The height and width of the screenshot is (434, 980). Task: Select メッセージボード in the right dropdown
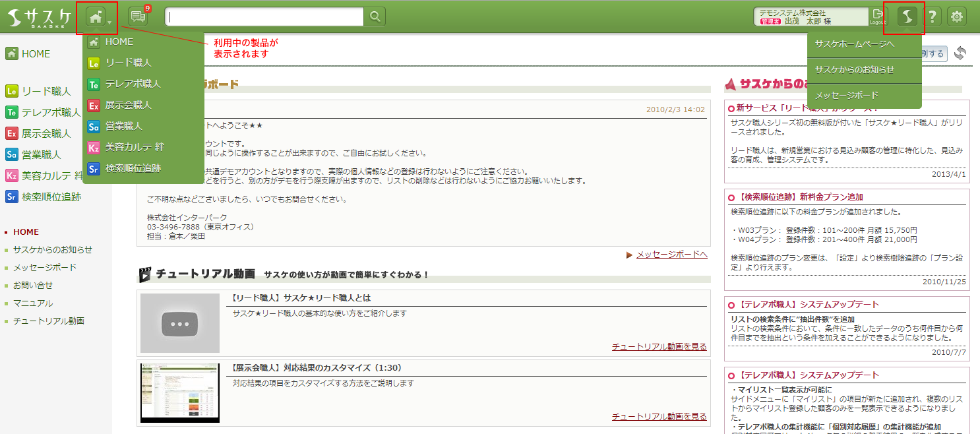point(846,96)
